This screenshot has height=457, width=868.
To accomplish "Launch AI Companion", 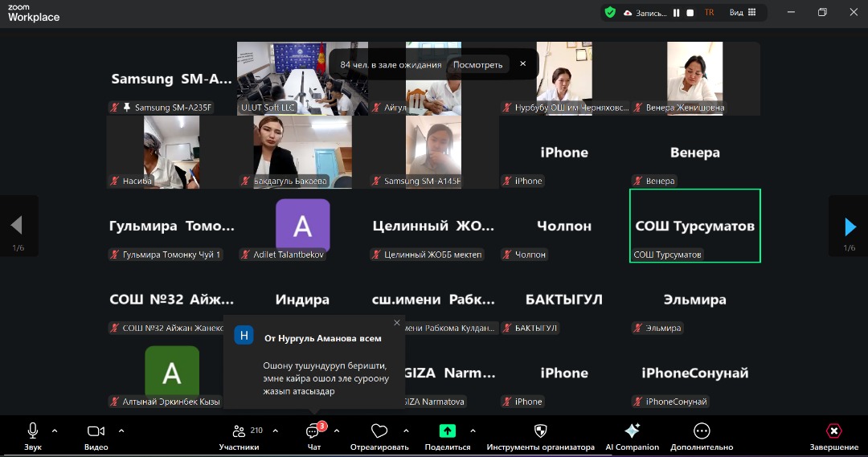I will coord(632,431).
